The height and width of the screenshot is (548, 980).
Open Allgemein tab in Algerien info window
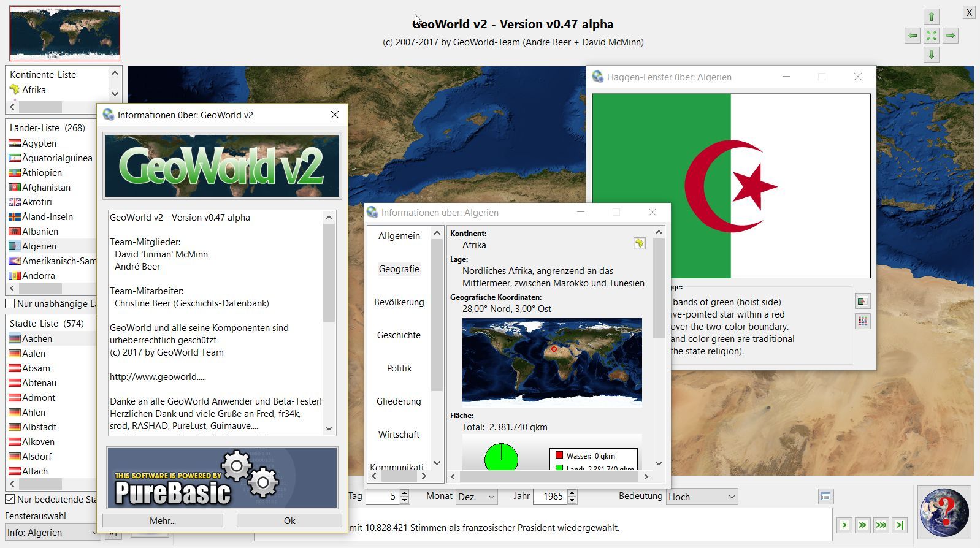pos(399,236)
